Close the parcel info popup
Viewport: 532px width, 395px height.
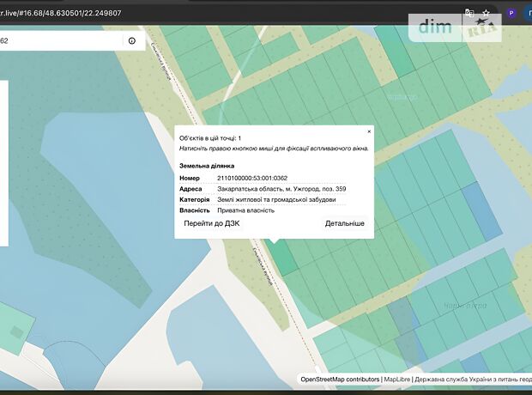point(370,131)
